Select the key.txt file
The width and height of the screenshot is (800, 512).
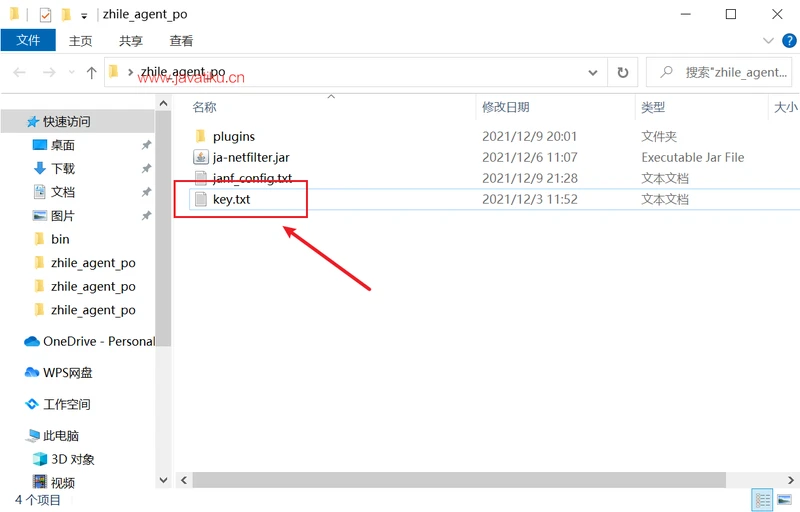click(x=231, y=199)
